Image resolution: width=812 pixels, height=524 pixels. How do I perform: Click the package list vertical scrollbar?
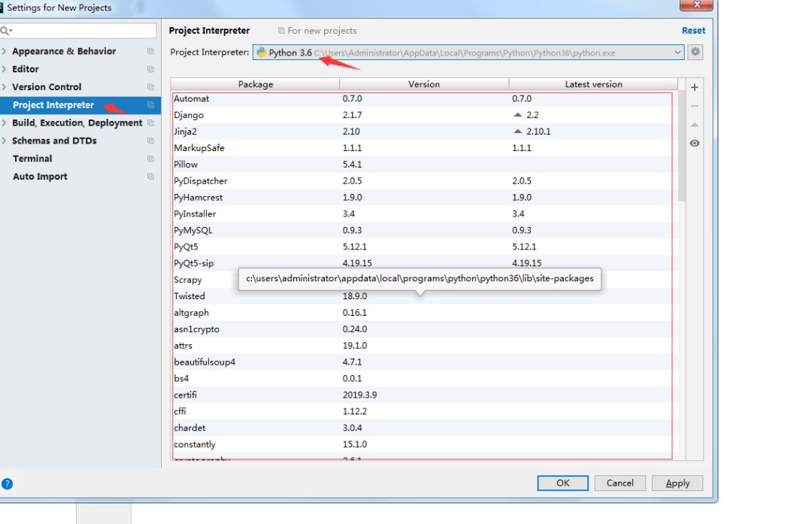(x=681, y=146)
